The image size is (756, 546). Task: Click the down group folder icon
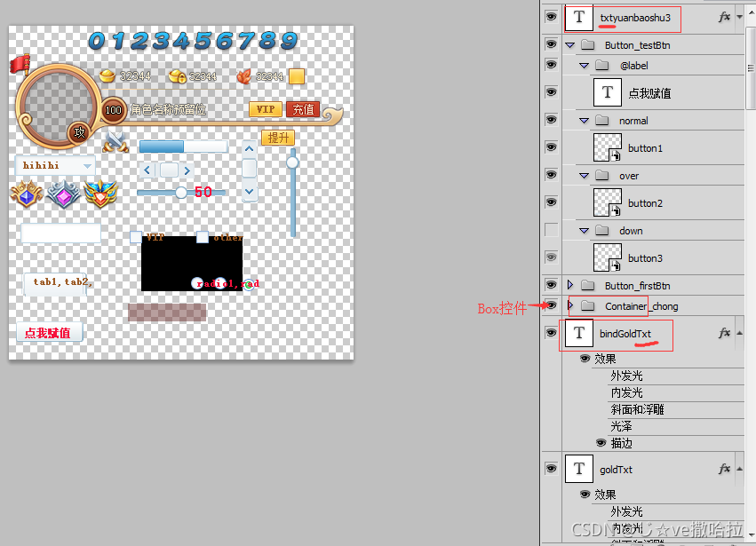[601, 230]
